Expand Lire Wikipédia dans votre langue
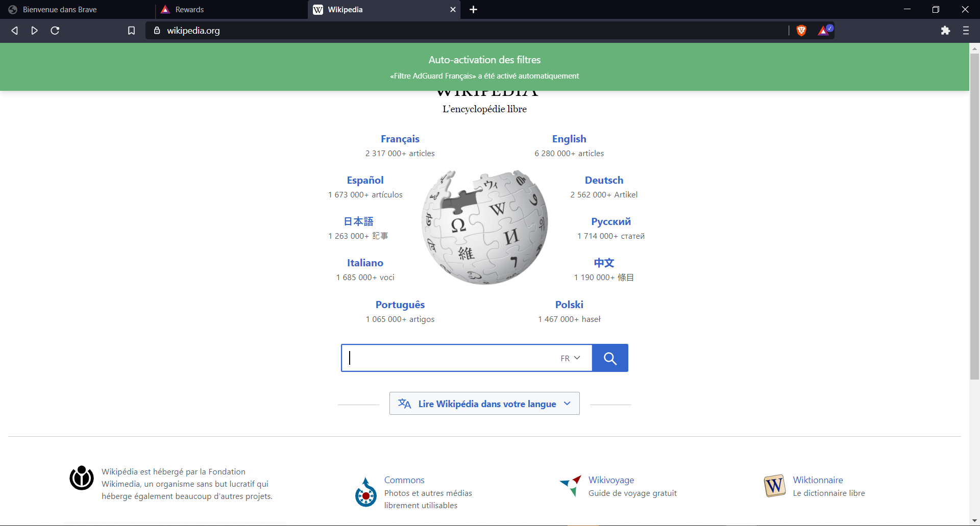The height and width of the screenshot is (526, 980). [484, 404]
